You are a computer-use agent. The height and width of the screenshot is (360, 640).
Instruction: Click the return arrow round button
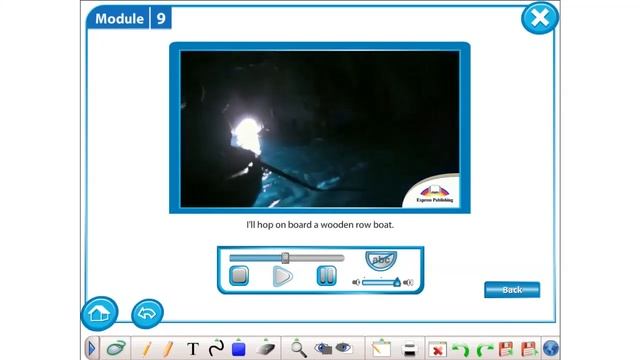click(x=147, y=313)
